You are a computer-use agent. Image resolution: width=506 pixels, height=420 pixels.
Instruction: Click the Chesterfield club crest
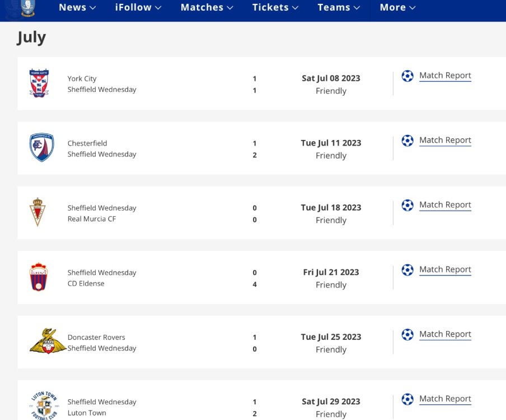(x=41, y=148)
